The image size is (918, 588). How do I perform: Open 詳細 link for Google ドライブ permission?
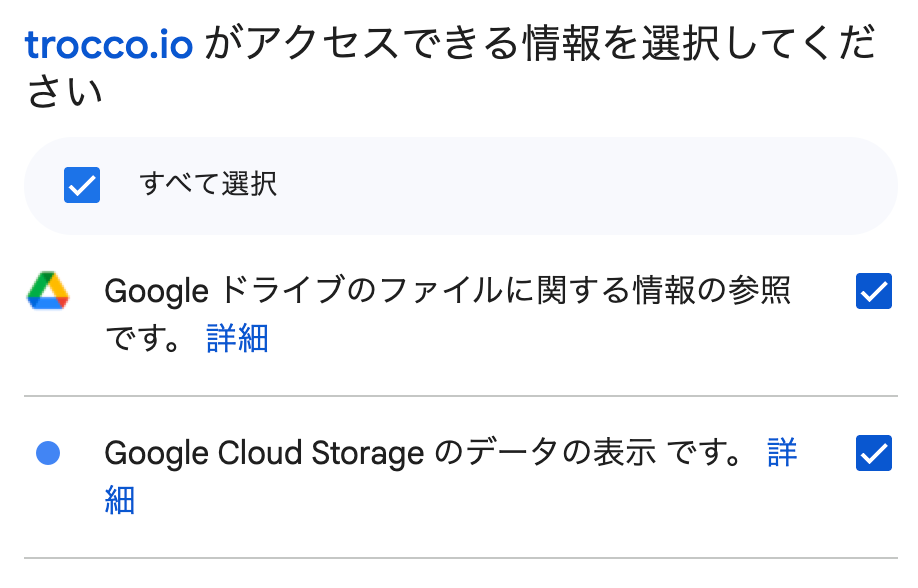tap(237, 338)
